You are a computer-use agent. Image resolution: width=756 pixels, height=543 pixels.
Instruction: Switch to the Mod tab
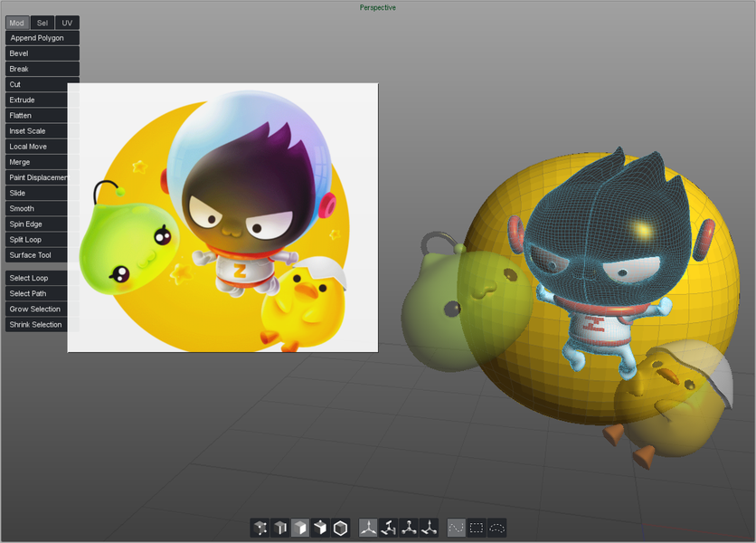tap(17, 23)
